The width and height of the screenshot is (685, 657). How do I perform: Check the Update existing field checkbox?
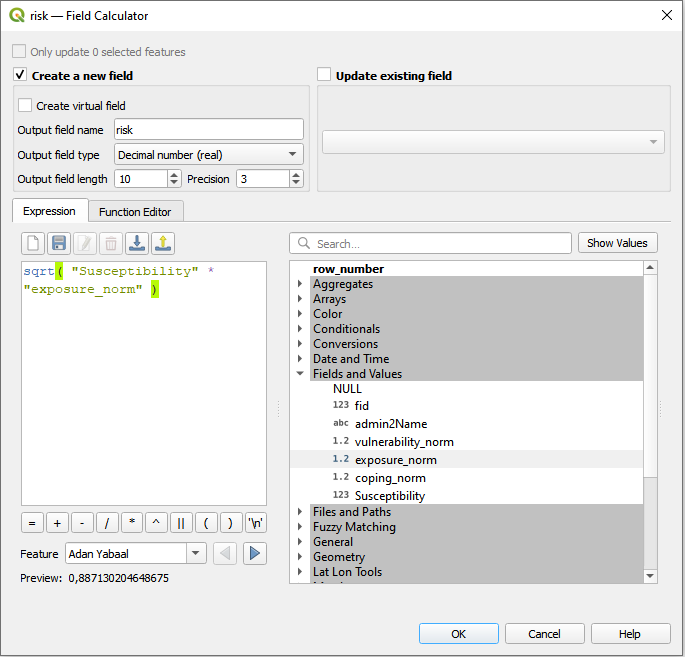[324, 75]
